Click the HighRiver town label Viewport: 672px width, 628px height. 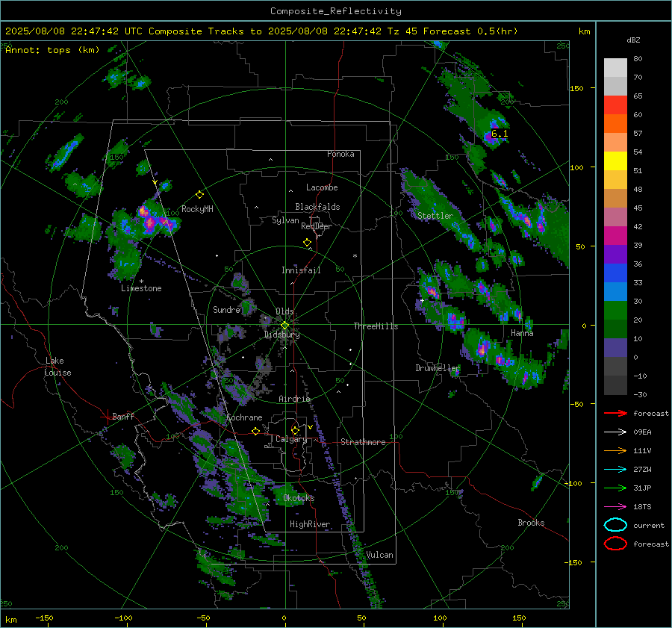(x=310, y=524)
